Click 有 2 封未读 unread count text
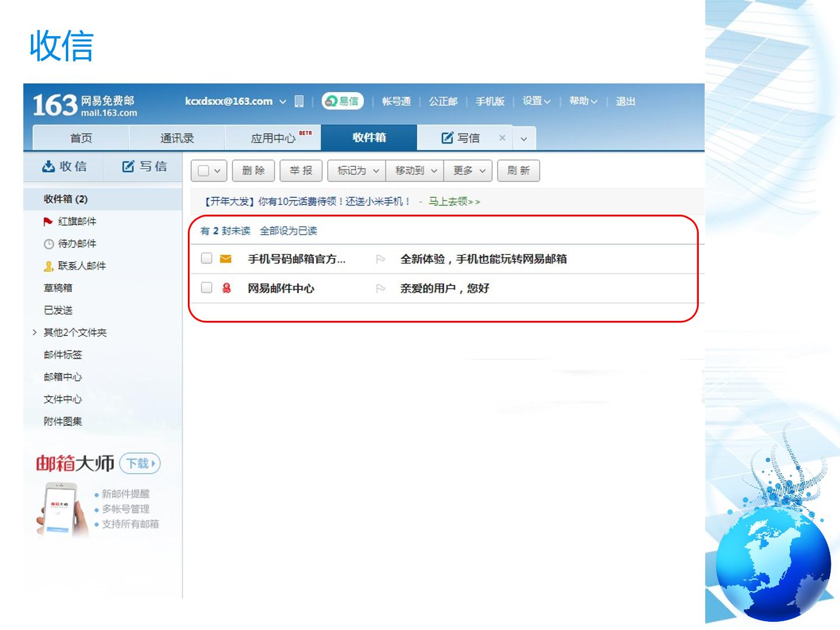The width and height of the screenshot is (840, 630). 225,231
